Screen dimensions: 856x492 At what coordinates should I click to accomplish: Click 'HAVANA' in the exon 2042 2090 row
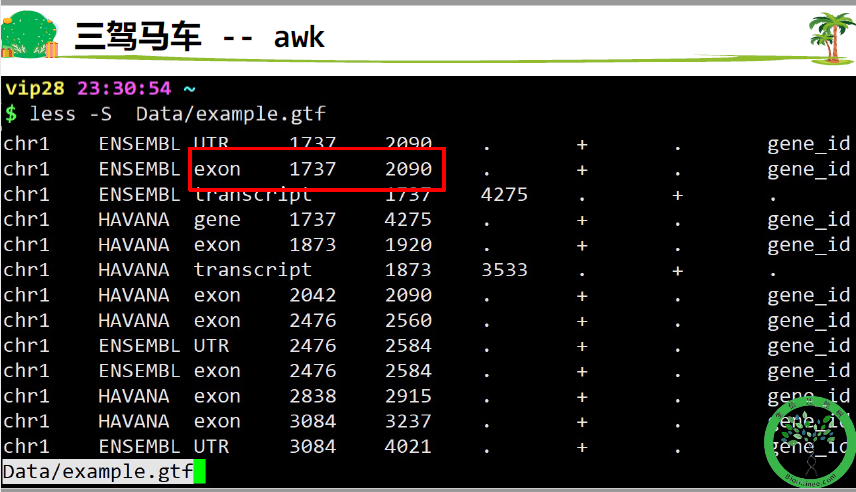(x=134, y=295)
